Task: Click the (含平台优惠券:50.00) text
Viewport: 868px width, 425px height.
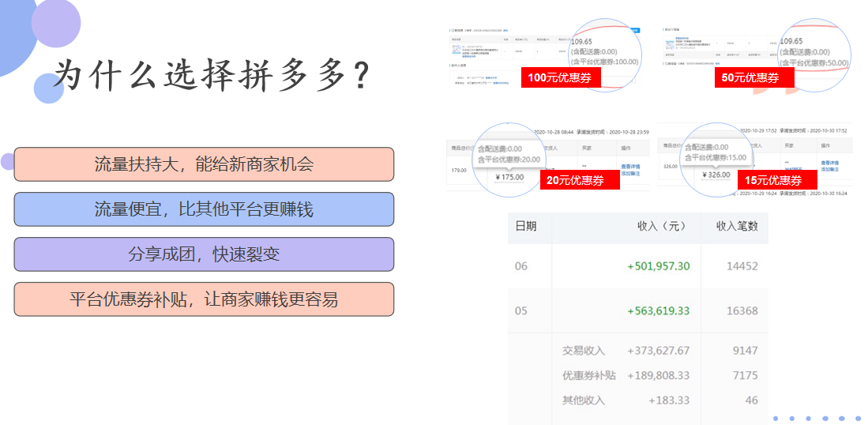Action: (x=814, y=62)
